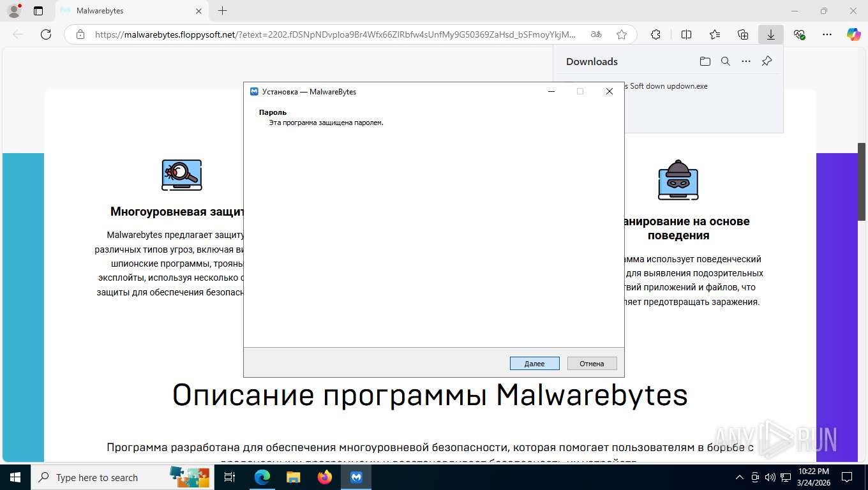Click the page vertical scrollbar thumb
Viewport: 868px width, 490px height.
[862, 182]
